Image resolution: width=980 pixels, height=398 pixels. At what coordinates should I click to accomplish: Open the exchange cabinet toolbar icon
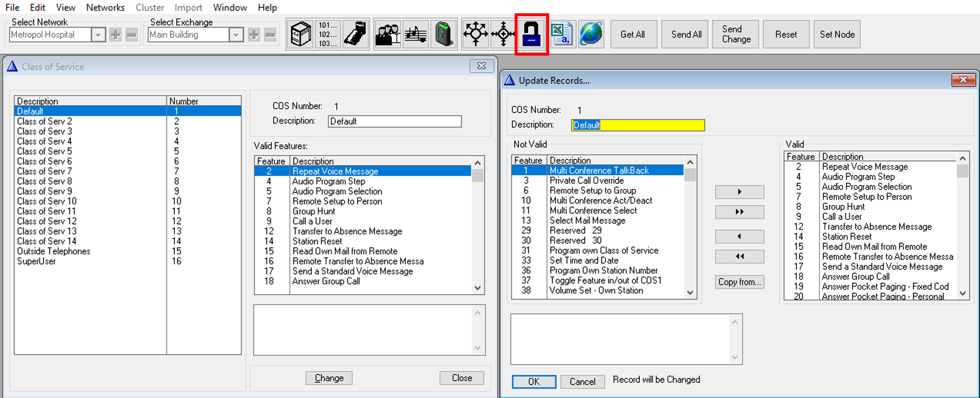pyautogui.click(x=300, y=34)
